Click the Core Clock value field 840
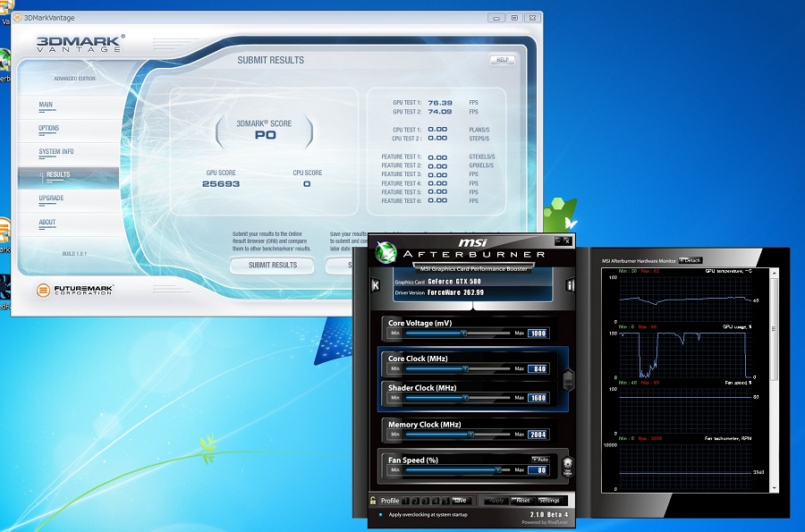 (538, 369)
